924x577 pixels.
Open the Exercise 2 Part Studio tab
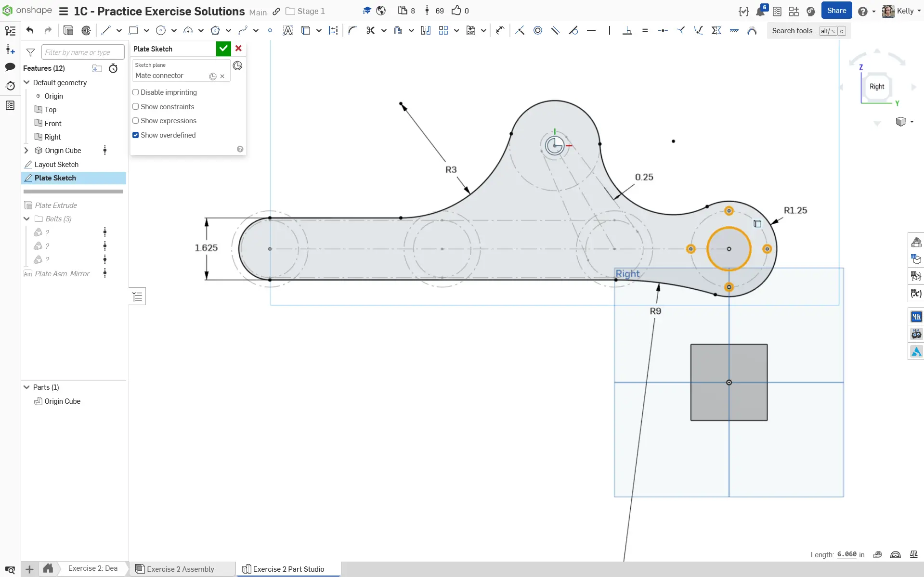tap(288, 569)
